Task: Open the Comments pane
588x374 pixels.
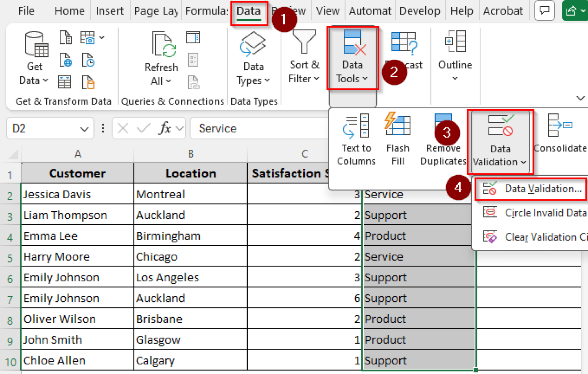Action: 544,10
